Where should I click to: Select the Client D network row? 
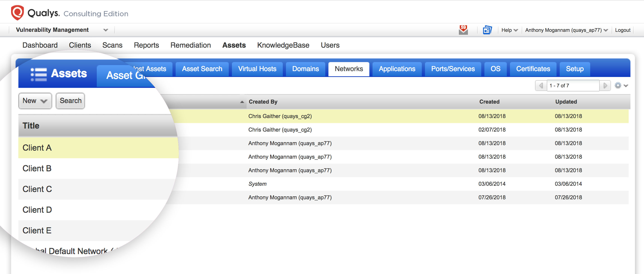coord(92,210)
